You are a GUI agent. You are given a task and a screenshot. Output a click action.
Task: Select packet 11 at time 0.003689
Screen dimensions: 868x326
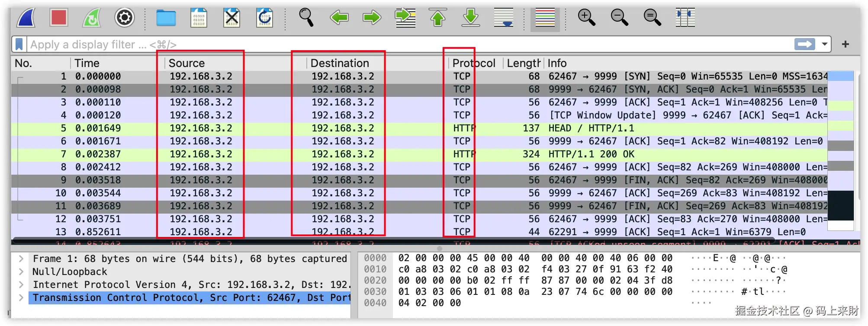pyautogui.click(x=419, y=206)
